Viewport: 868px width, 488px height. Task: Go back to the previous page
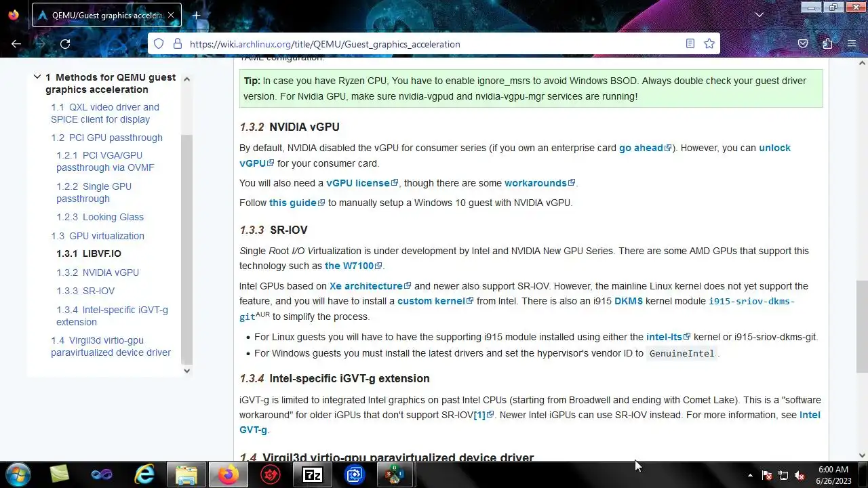coord(16,44)
